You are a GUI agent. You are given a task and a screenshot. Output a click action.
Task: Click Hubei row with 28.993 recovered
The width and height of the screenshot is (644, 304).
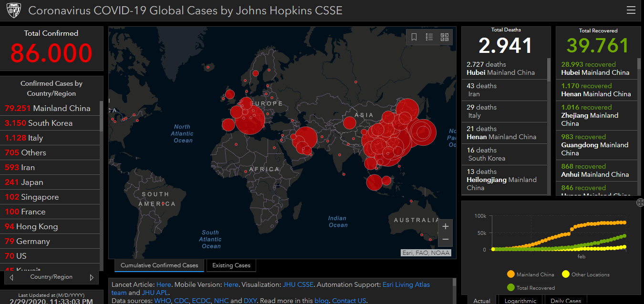tap(597, 69)
